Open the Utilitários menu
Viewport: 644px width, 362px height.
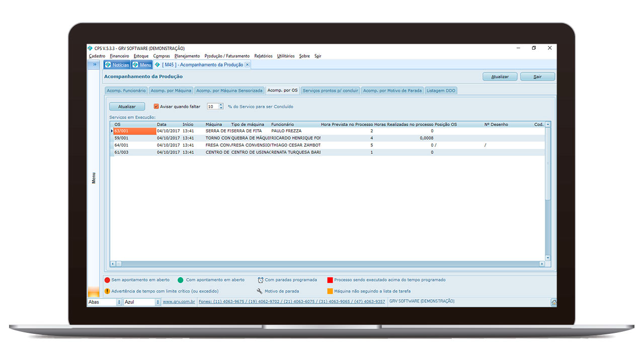pyautogui.click(x=286, y=56)
